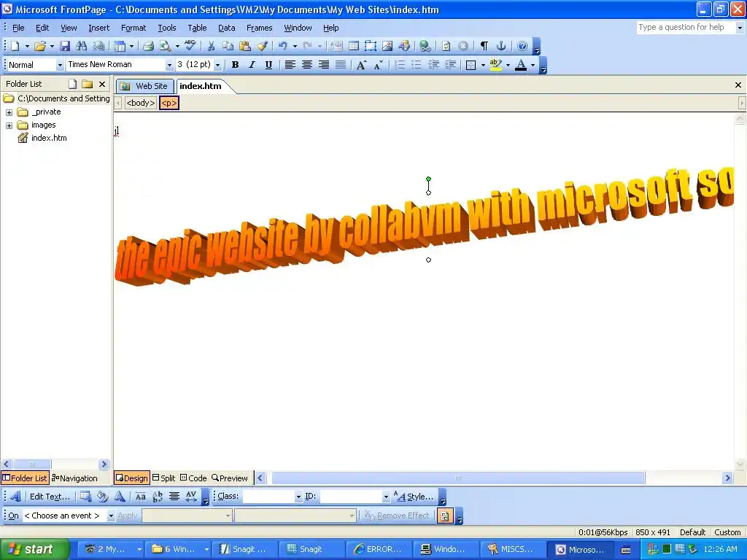Click the Style... button
Viewport: 747px width, 560px height.
click(x=414, y=497)
